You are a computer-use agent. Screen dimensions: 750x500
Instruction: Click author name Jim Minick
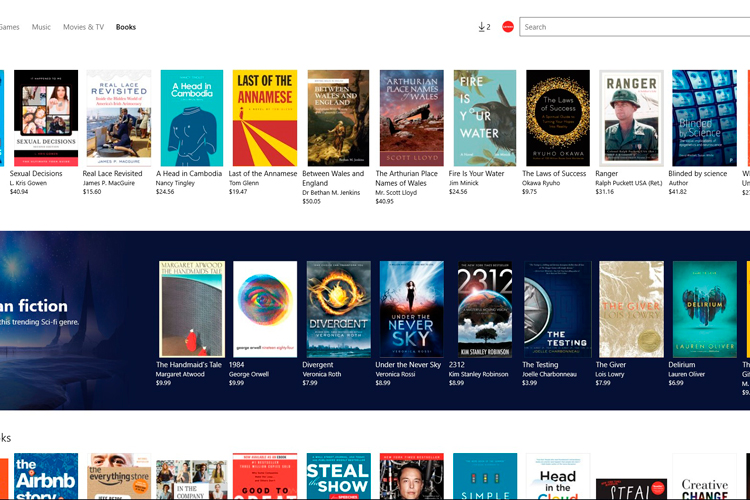point(464,183)
